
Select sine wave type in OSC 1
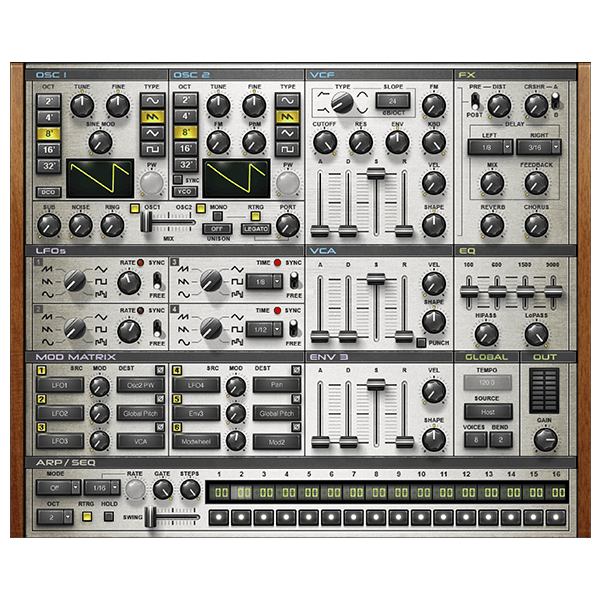click(152, 101)
